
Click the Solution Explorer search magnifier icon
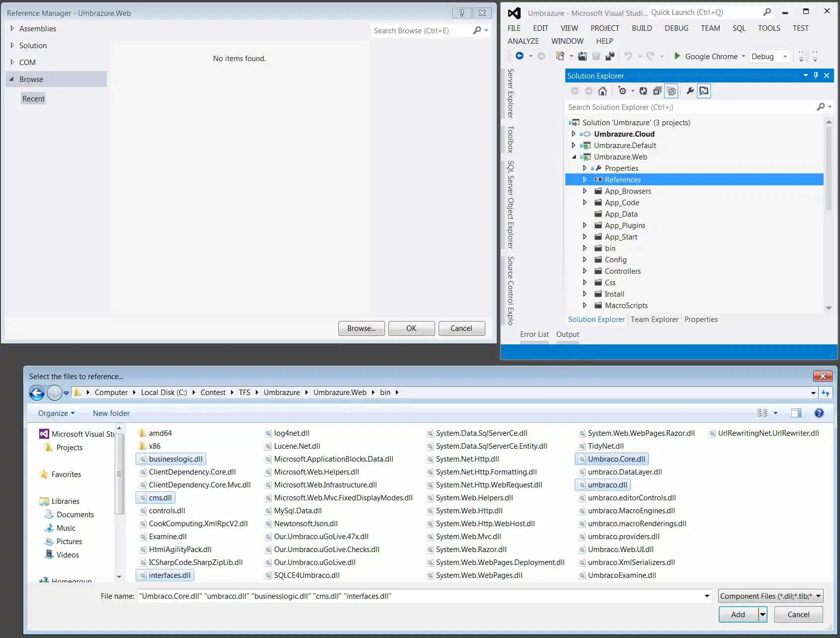[x=821, y=107]
